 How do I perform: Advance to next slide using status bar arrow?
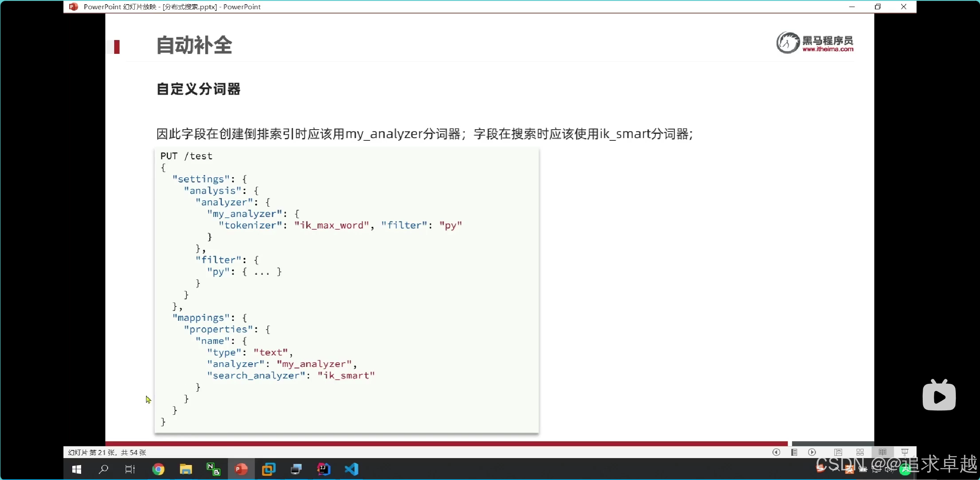[812, 452]
